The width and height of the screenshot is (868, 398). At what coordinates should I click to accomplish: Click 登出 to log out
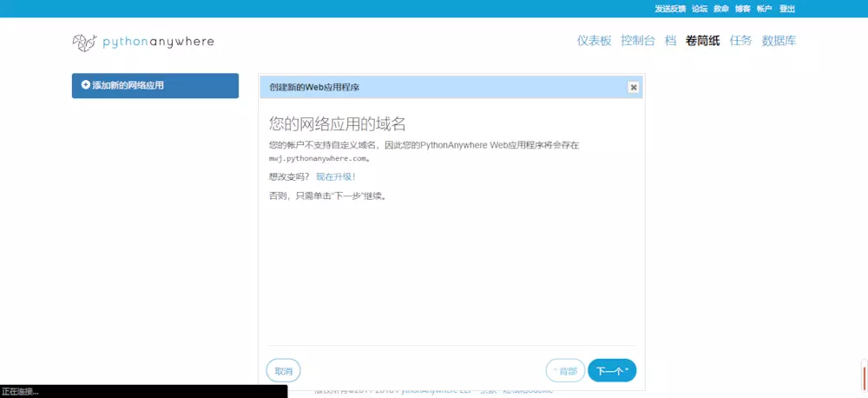(x=786, y=9)
